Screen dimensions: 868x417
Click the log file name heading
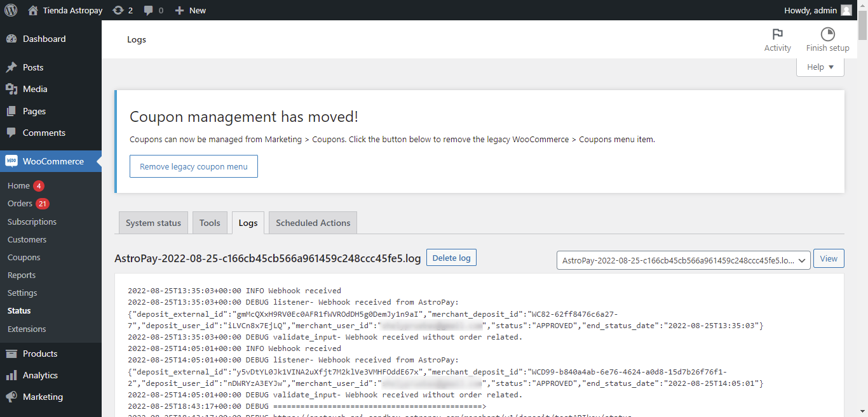[268, 258]
